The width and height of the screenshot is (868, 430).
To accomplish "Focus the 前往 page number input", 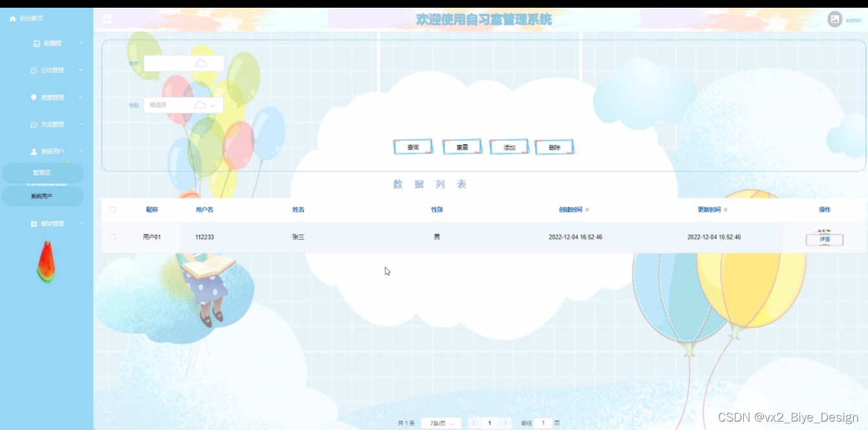I will (x=543, y=423).
